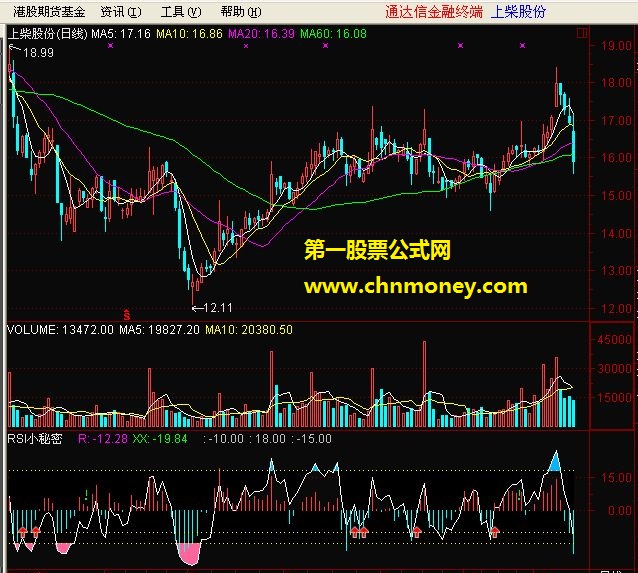Click the rightmost purple info marker atop chart
Screen dimensions: 638x573
point(522,46)
